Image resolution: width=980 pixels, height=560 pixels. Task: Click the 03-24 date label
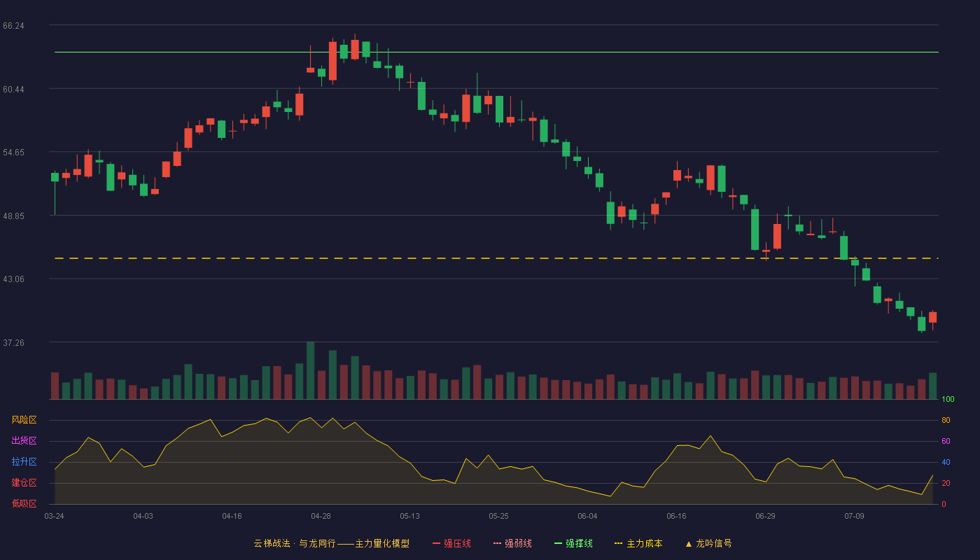point(54,516)
